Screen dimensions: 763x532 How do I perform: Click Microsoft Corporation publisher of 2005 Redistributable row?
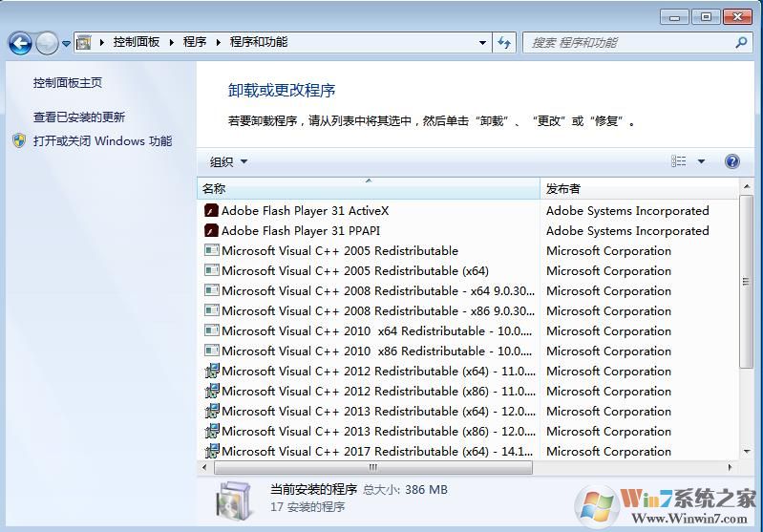click(x=608, y=250)
